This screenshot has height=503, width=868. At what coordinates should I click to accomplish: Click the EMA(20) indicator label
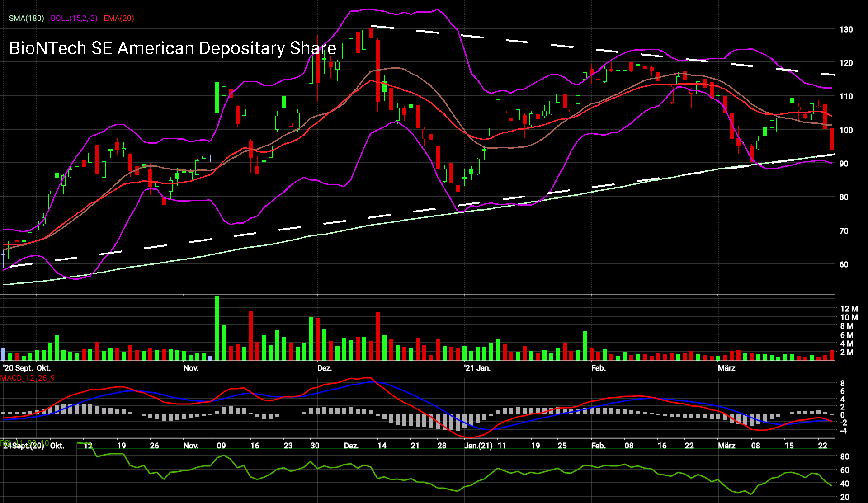tap(118, 18)
